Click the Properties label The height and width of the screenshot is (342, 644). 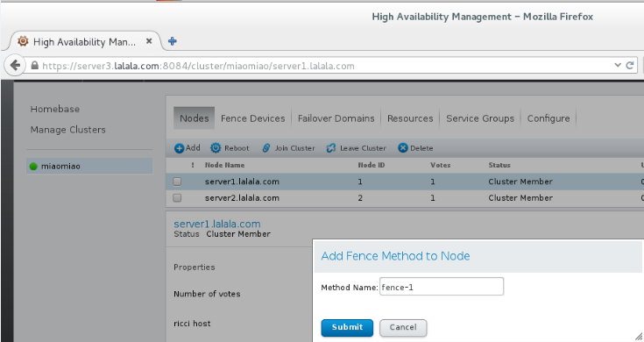click(x=195, y=267)
